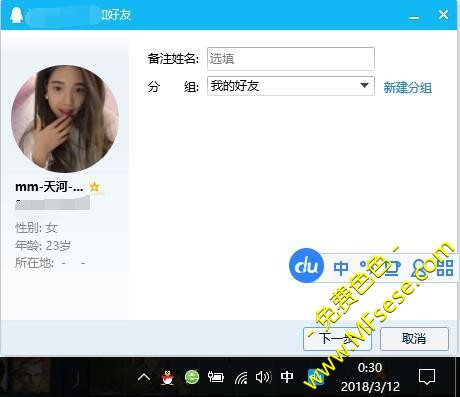Toggle Baidu input 中 Chinese/English mode
460x397 pixels.
(x=341, y=268)
